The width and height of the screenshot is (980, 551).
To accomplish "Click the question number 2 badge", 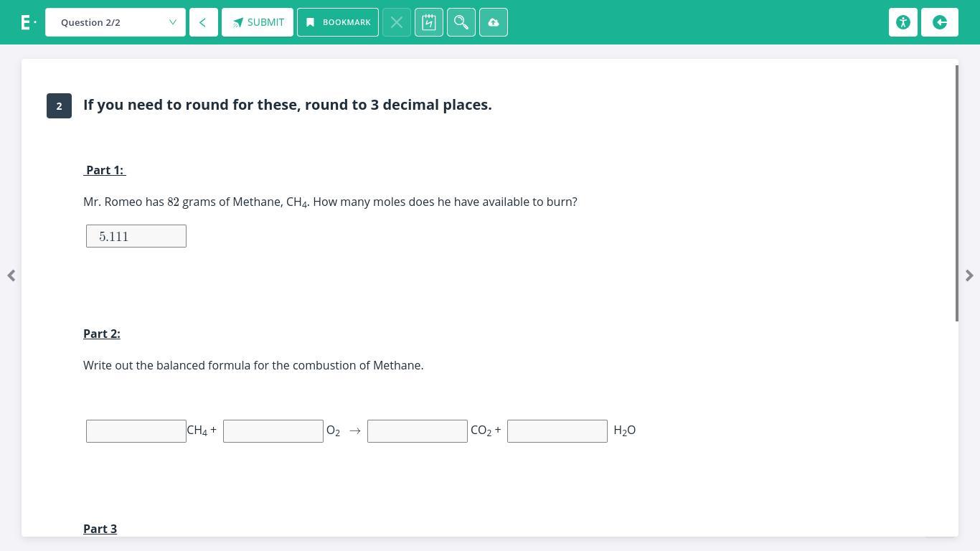I will (59, 105).
